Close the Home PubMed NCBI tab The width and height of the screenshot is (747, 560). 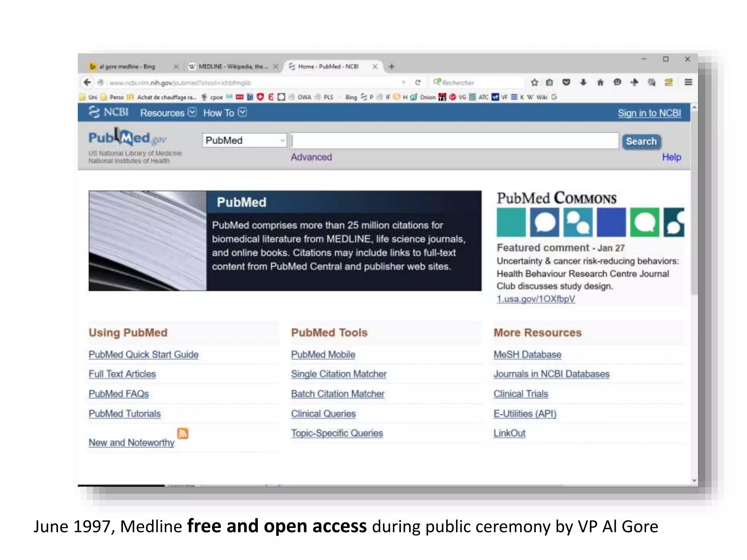[375, 66]
